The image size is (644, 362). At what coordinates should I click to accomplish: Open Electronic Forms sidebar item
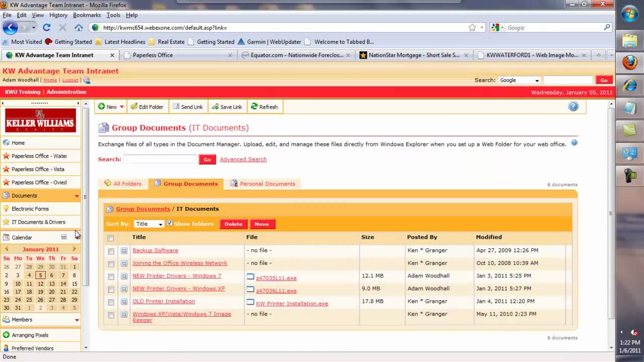40,209
